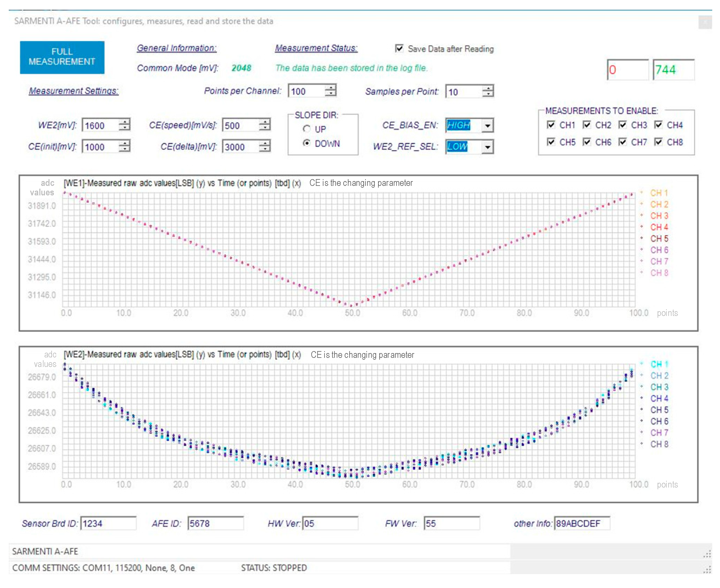This screenshot has height=588, width=720.
Task: Select the UP slope direction
Action: [307, 129]
